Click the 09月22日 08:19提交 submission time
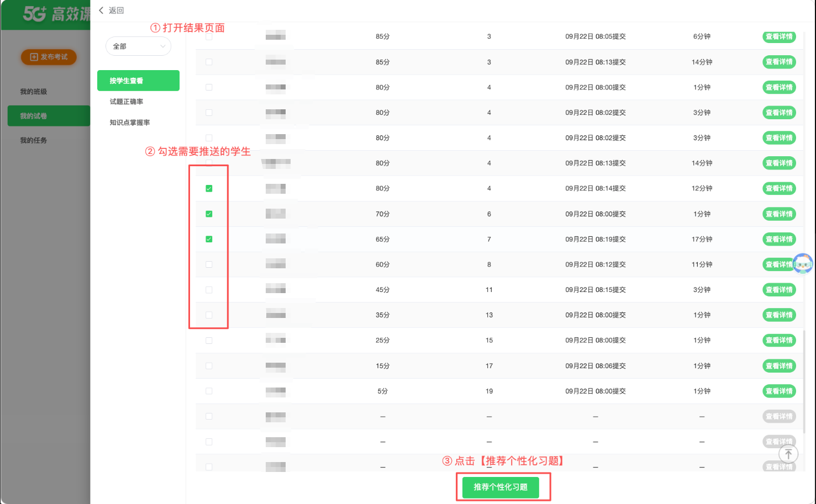Image resolution: width=816 pixels, height=504 pixels. 596,239
